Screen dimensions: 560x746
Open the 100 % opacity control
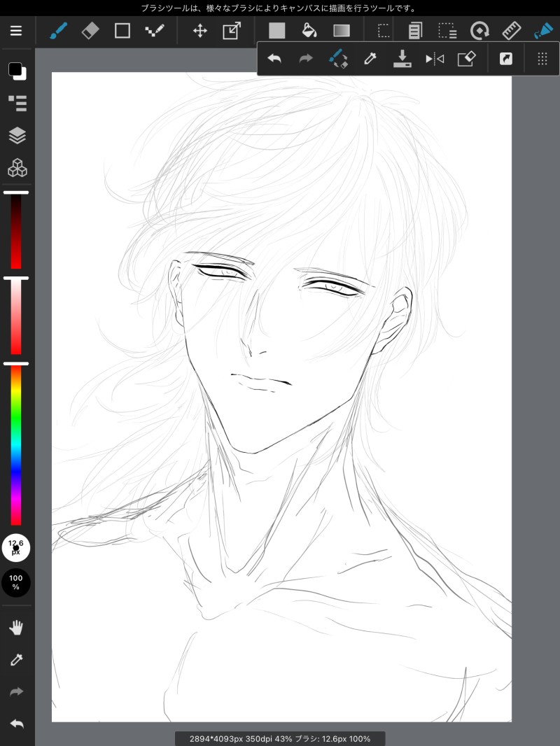click(x=16, y=582)
